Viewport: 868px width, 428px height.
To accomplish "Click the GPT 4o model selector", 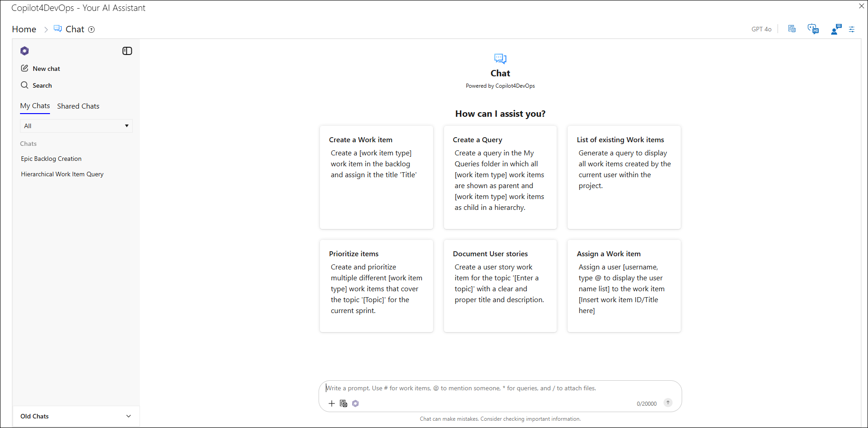I will 761,29.
